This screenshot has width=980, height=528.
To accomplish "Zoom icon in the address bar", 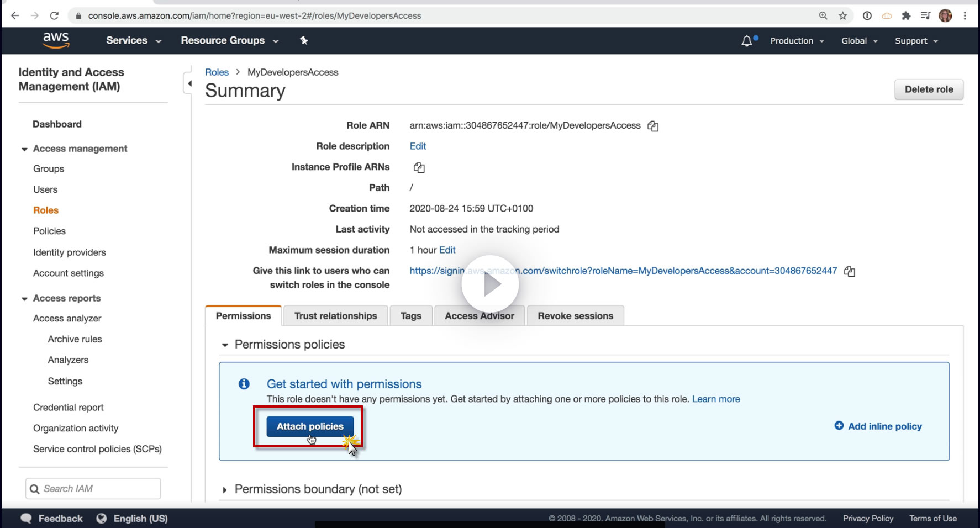I will click(x=823, y=15).
